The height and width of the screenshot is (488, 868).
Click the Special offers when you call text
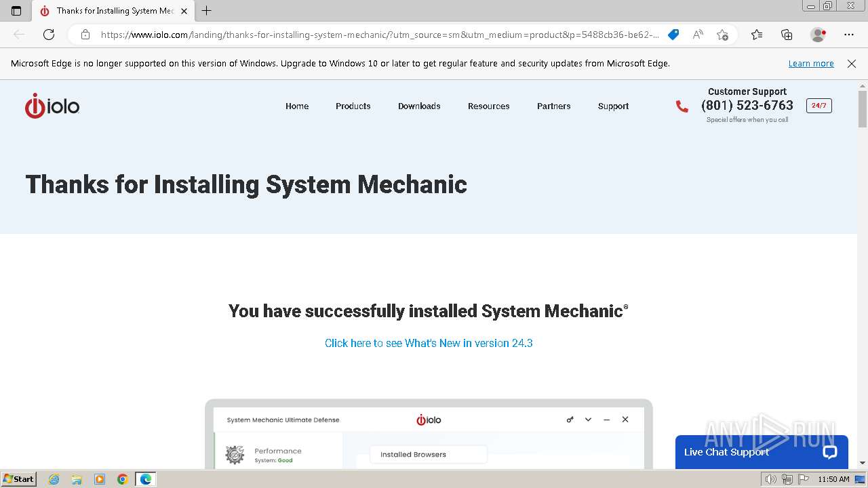747,120
